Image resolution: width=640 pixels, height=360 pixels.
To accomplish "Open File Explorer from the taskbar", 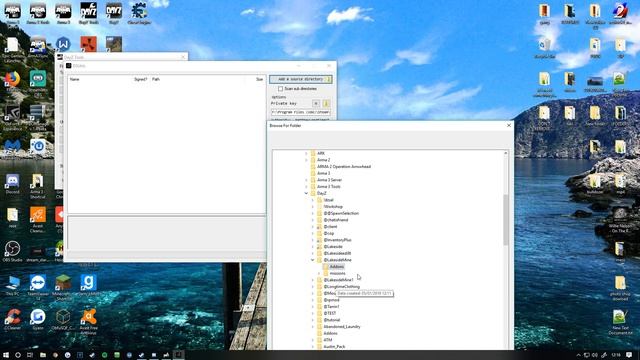I will (x=43, y=355).
